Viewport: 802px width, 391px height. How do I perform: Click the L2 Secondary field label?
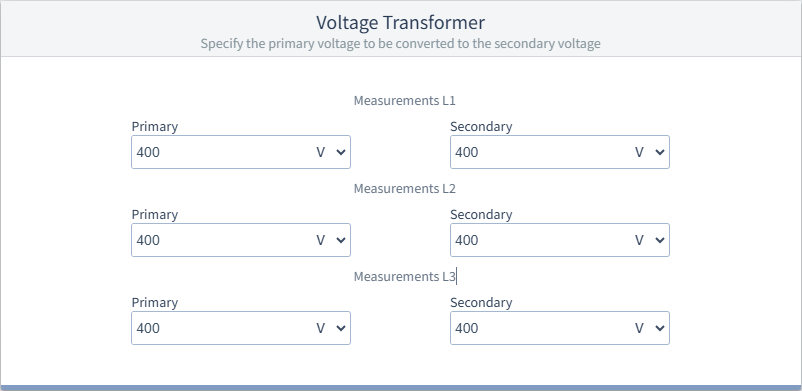[x=481, y=214]
